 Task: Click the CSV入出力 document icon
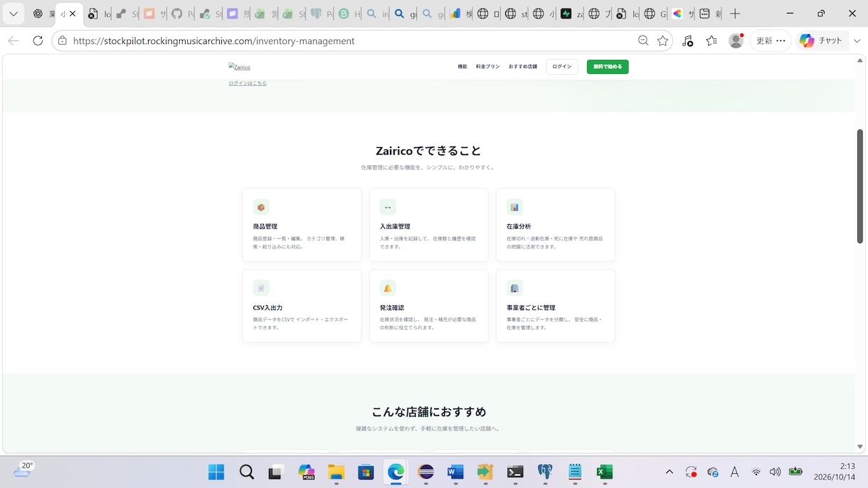pyautogui.click(x=261, y=288)
